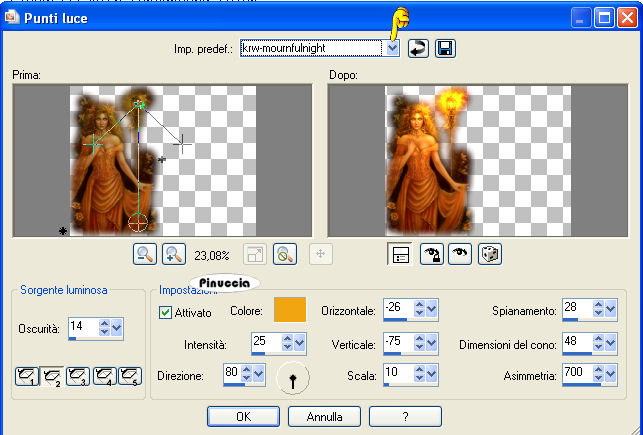Viewport: 643px width, 435px height.
Task: Click the Prima preview image
Action: pos(163,160)
